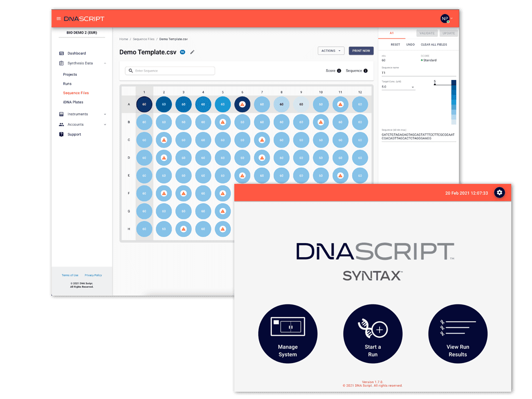
Task: Click the Accounts people icon
Action: (61, 125)
